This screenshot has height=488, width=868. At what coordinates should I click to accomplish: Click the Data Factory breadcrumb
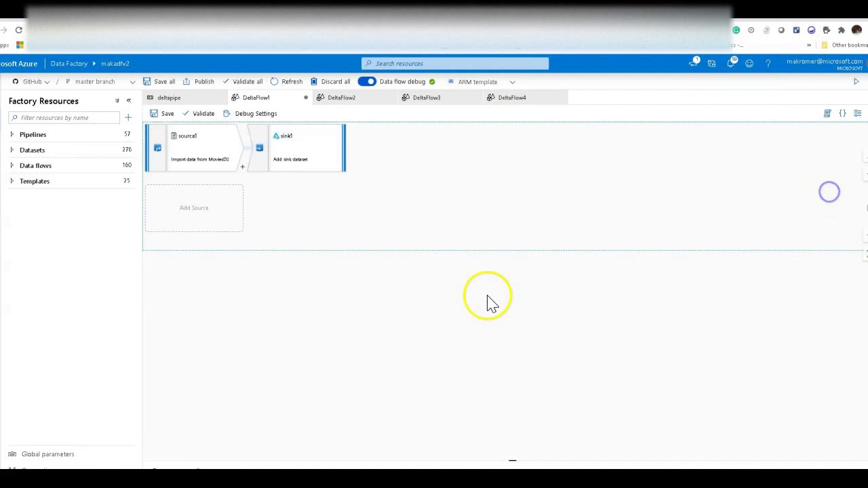click(68, 64)
